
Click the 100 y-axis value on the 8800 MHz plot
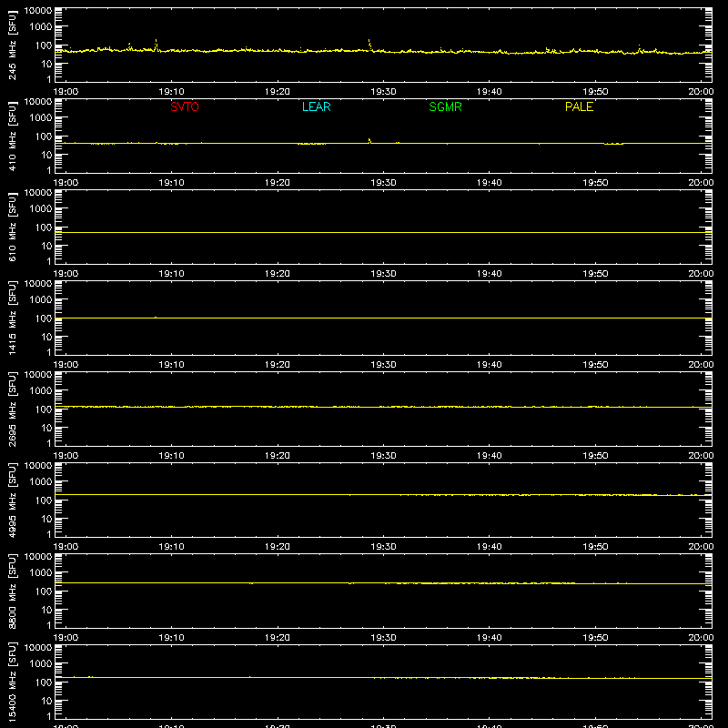[44, 591]
